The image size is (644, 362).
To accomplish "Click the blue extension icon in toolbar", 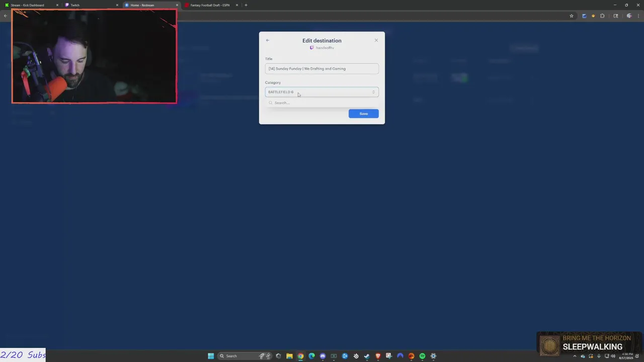I will coord(584,16).
